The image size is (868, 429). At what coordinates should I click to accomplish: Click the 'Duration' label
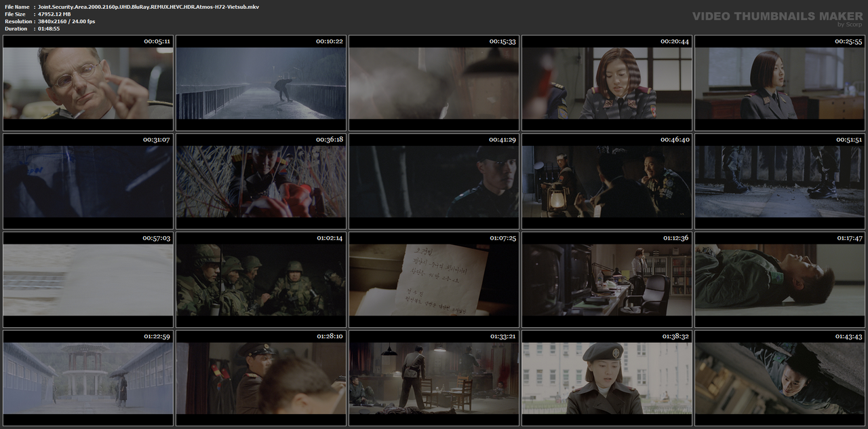16,29
